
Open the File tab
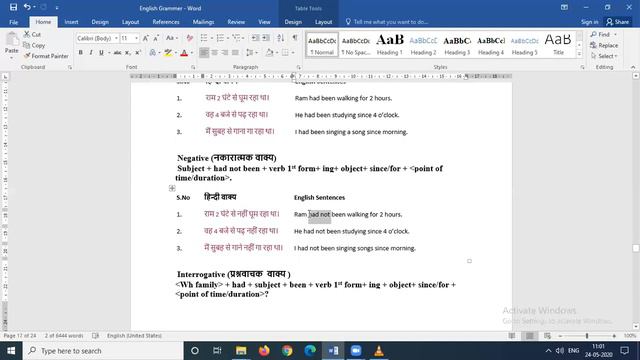point(13,22)
